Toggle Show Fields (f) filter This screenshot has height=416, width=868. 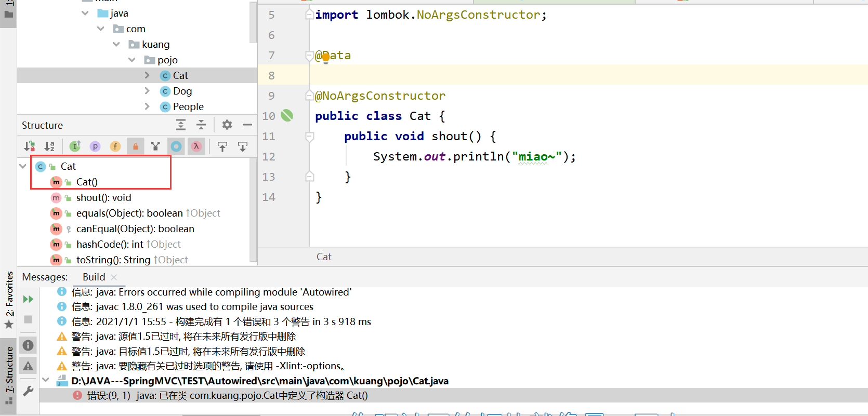tap(115, 146)
